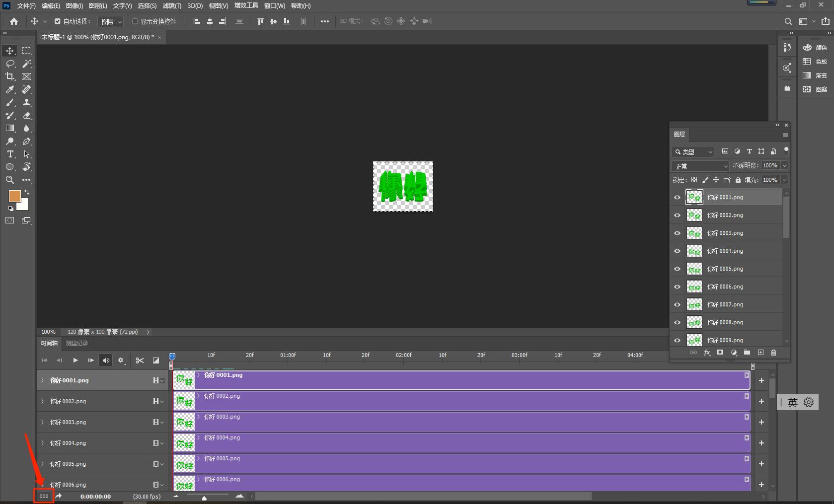This screenshot has height=504, width=834.
Task: Select the Eyedropper tool
Action: tap(10, 89)
